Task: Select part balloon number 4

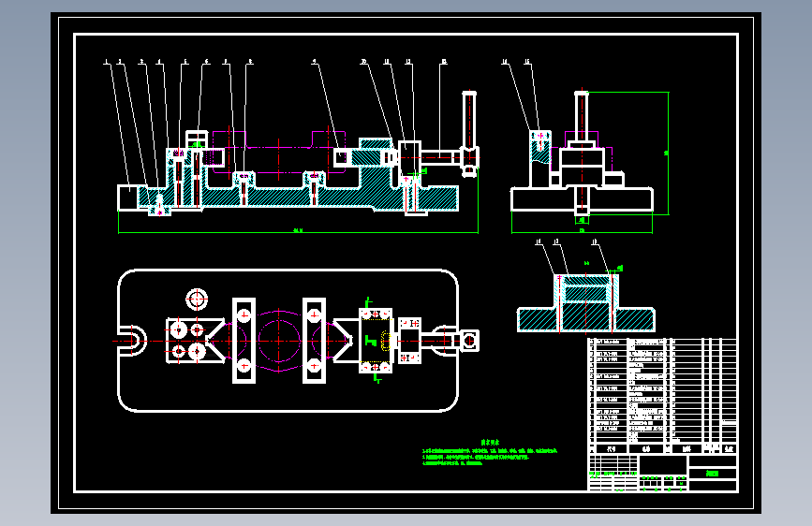Action: pyautogui.click(x=159, y=62)
